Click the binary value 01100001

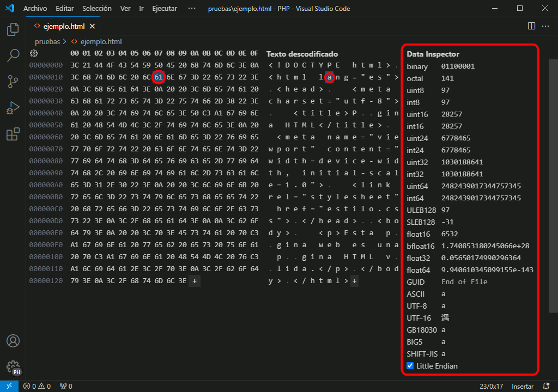point(458,66)
